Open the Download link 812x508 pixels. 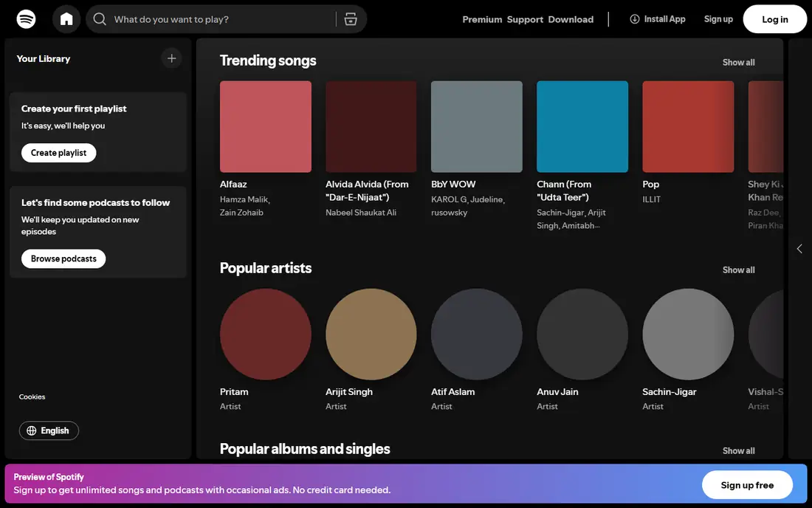(571, 19)
